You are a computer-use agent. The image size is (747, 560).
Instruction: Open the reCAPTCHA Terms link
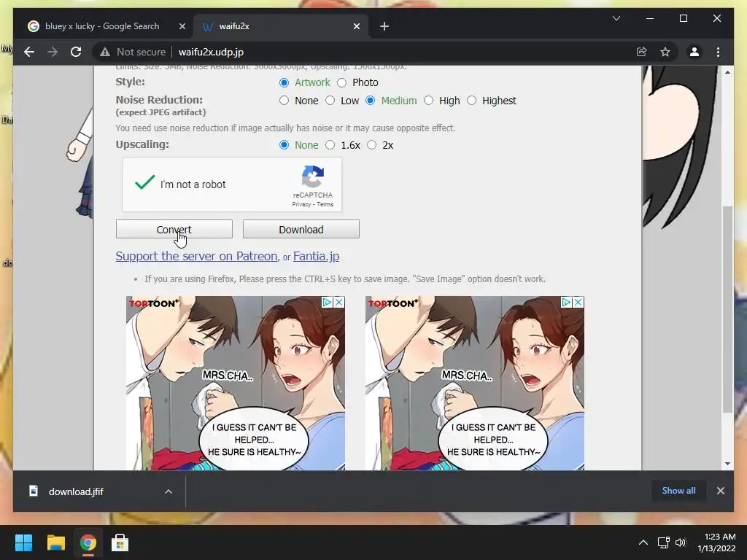tap(325, 204)
